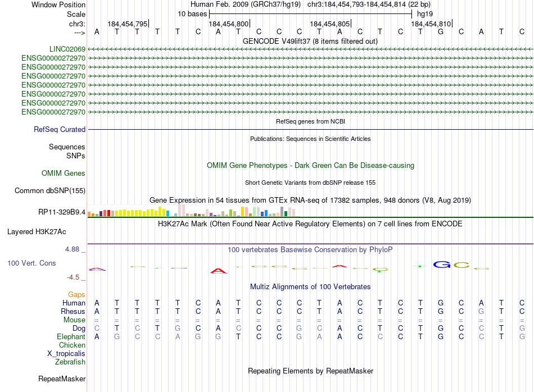Click the Layered H3K27Ac track label

click(x=37, y=232)
